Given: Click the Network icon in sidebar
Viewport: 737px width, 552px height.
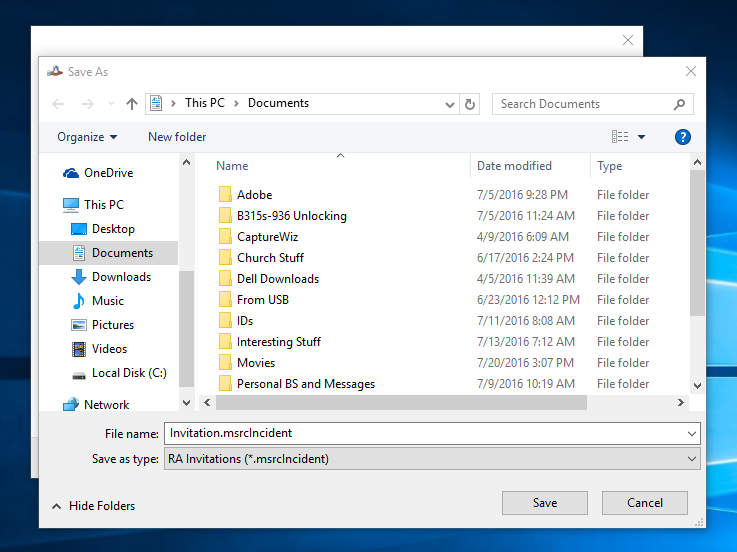Looking at the screenshot, I should (71, 404).
